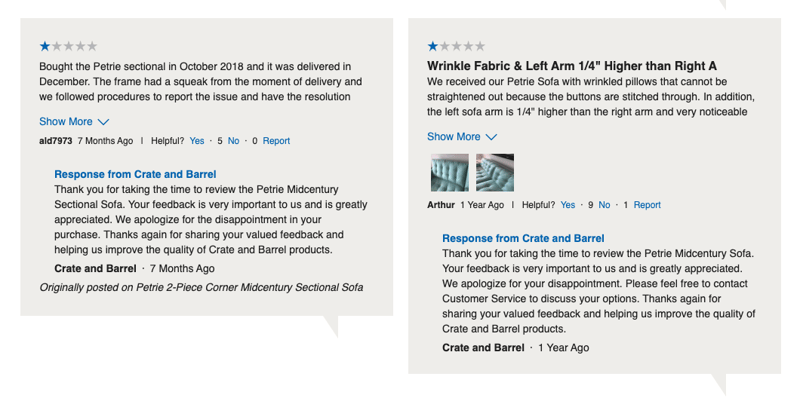Open second sofa photo thumbnail
Viewport: 800px width, 398px height.
coord(495,173)
